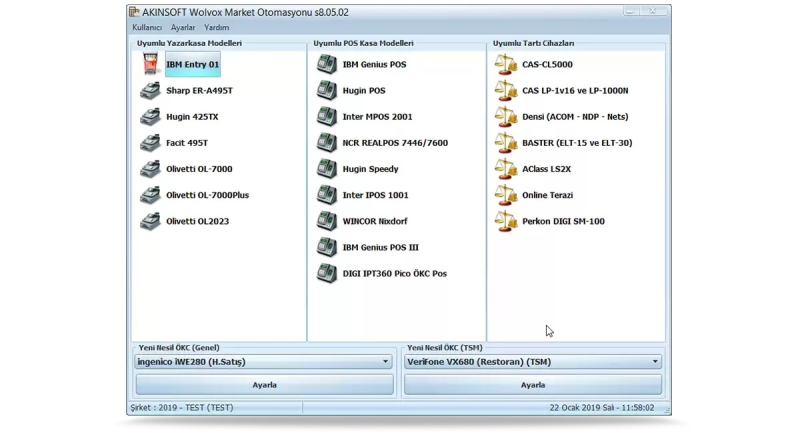Click the 'Şirket : 2019 - TEST (TEST)' status text
This screenshot has width=800, height=435.
point(182,407)
